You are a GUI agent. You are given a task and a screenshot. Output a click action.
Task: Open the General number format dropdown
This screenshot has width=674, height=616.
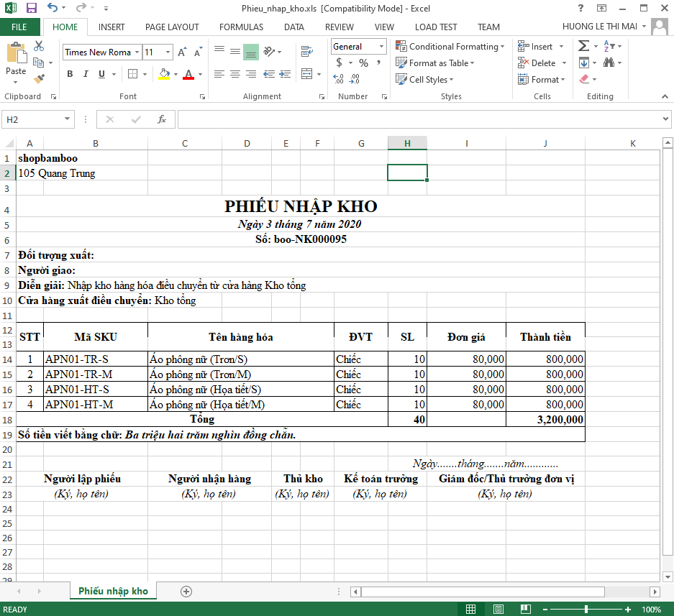pyautogui.click(x=381, y=47)
